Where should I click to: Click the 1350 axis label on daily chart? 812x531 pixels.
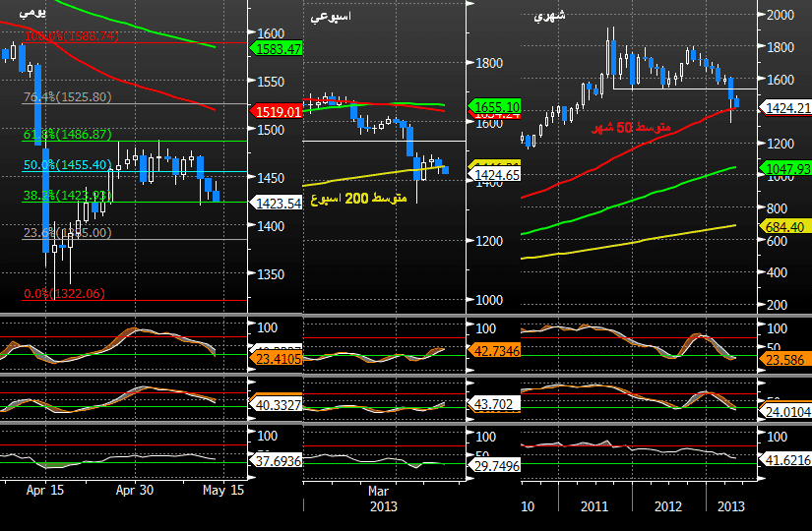click(271, 274)
